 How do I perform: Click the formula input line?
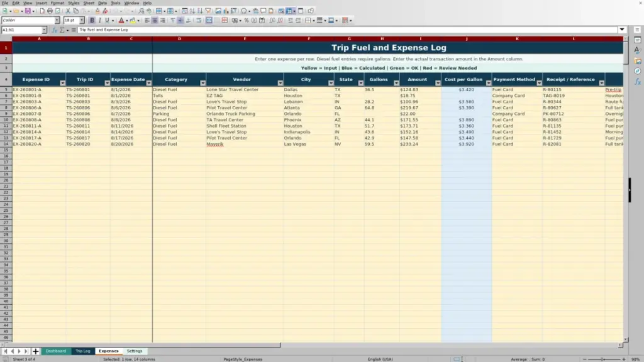[x=347, y=30]
